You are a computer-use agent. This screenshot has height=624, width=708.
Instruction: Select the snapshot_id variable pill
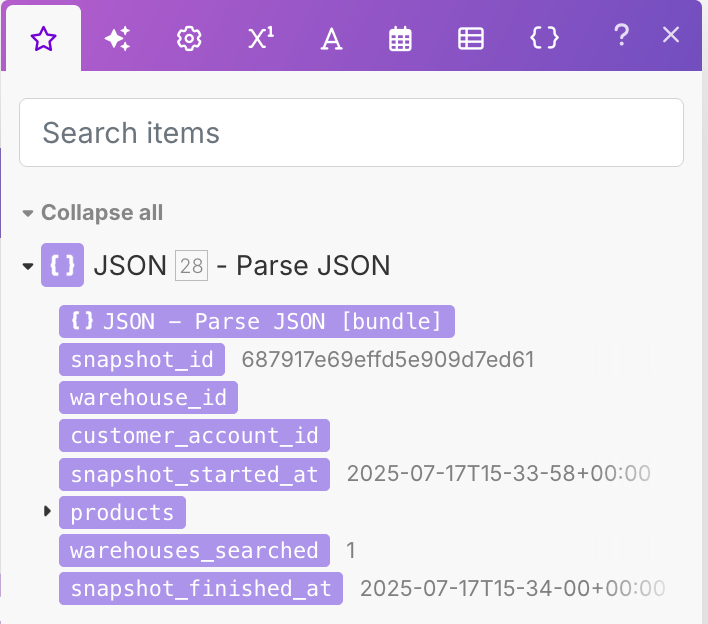[x=142, y=360]
